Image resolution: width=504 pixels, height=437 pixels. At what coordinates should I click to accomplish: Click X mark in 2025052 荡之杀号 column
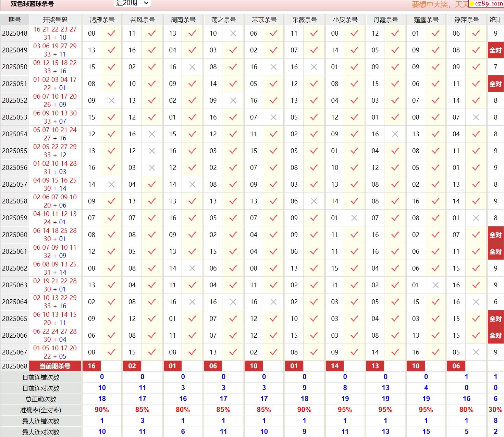pos(233,100)
